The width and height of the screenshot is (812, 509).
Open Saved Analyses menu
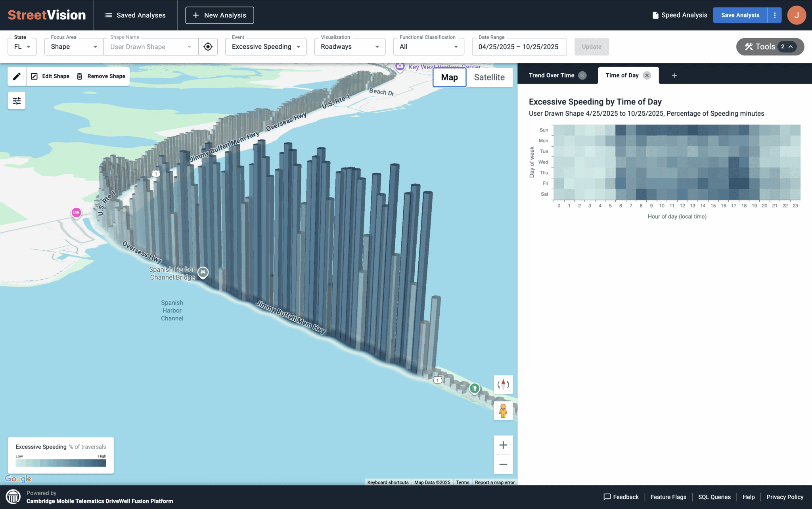pyautogui.click(x=135, y=15)
